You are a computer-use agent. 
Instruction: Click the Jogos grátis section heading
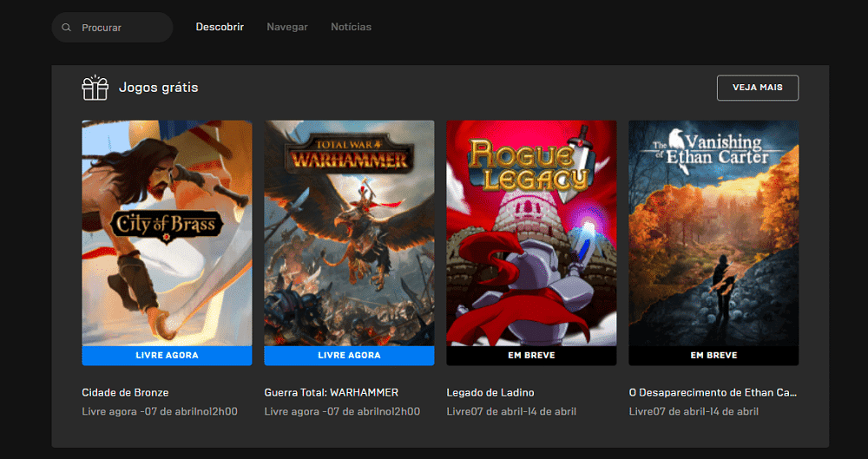(x=158, y=88)
